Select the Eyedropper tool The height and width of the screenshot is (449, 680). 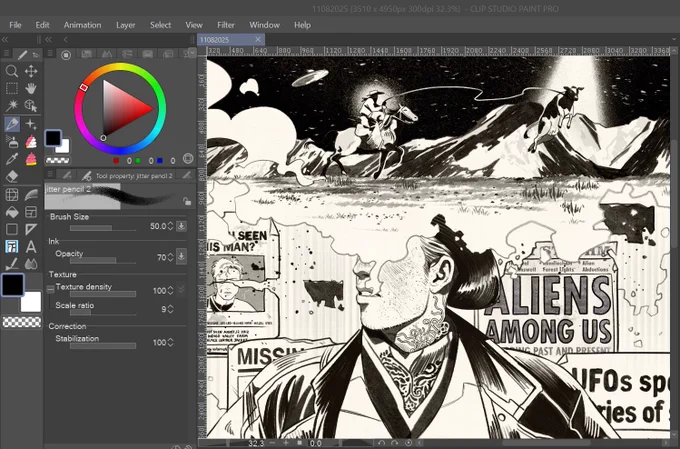click(12, 159)
